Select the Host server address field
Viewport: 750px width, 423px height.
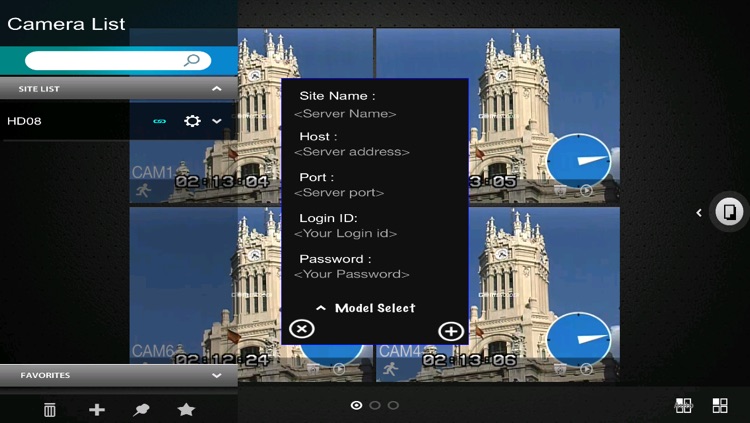point(352,152)
